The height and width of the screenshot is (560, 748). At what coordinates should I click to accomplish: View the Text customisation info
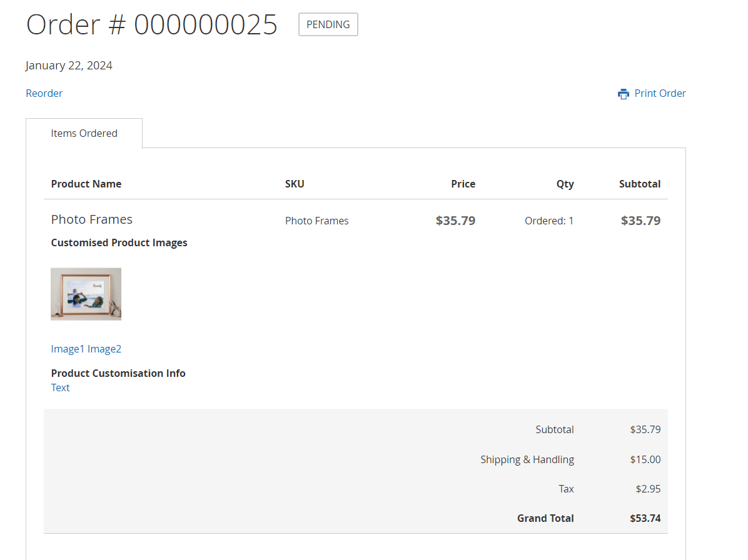60,387
